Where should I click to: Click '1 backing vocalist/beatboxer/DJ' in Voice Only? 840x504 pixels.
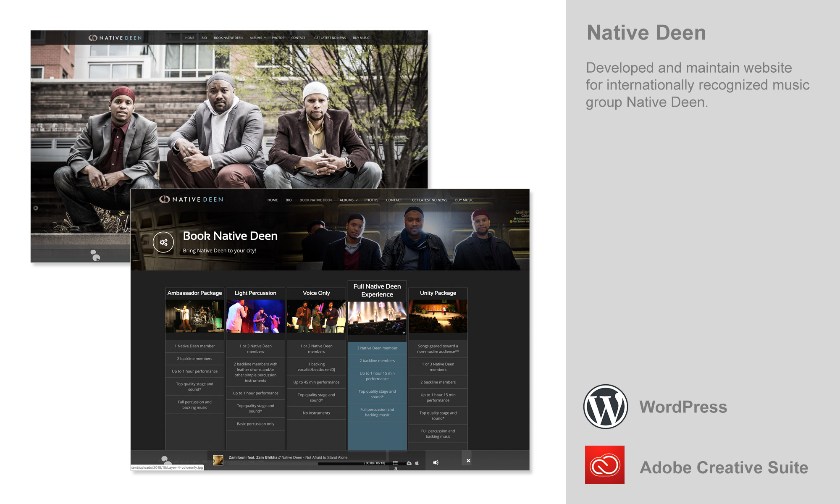(x=316, y=367)
